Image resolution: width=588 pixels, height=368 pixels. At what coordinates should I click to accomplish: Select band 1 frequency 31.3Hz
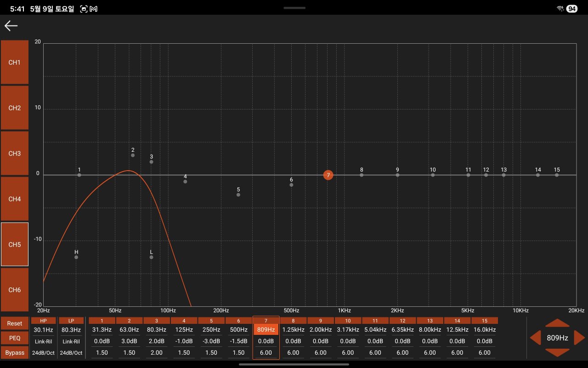102,330
